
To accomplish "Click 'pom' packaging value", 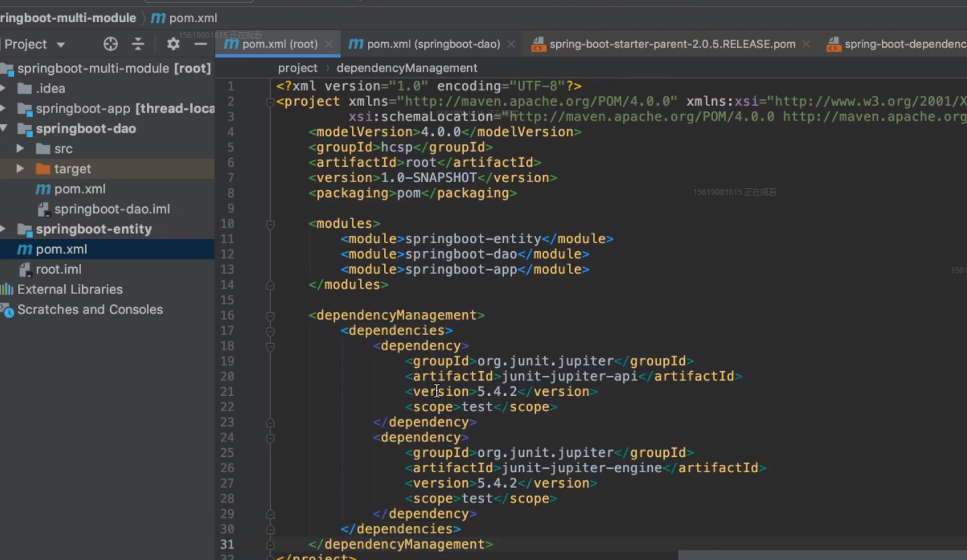I will [409, 193].
